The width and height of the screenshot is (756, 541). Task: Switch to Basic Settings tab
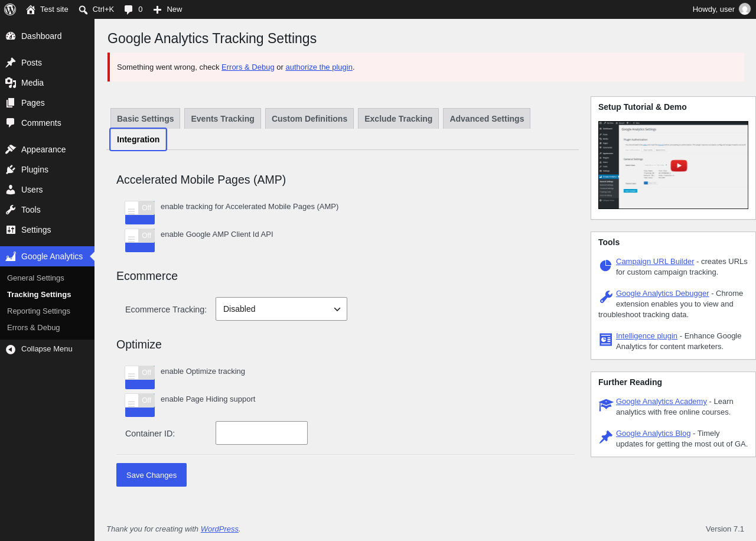coord(145,119)
